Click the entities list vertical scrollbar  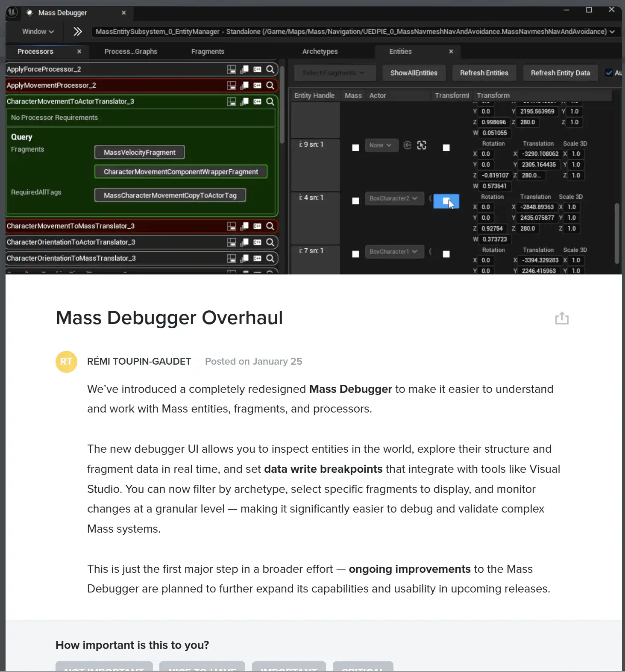pos(616,233)
